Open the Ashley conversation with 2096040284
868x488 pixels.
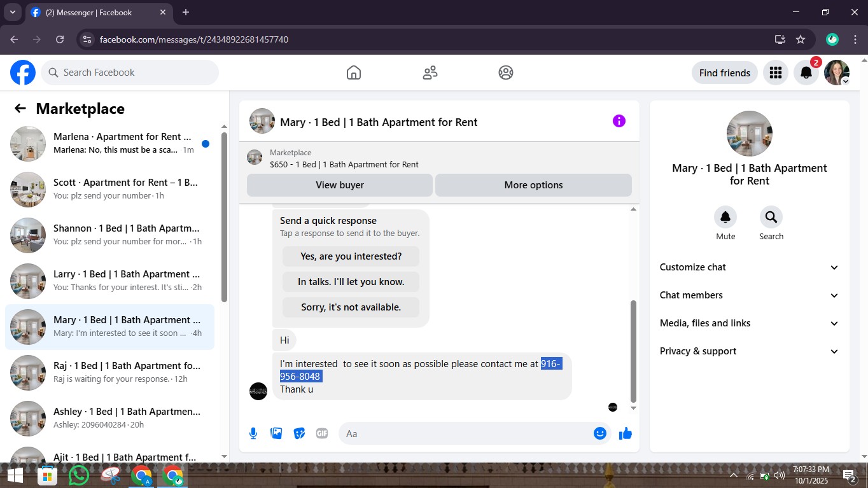click(x=109, y=419)
